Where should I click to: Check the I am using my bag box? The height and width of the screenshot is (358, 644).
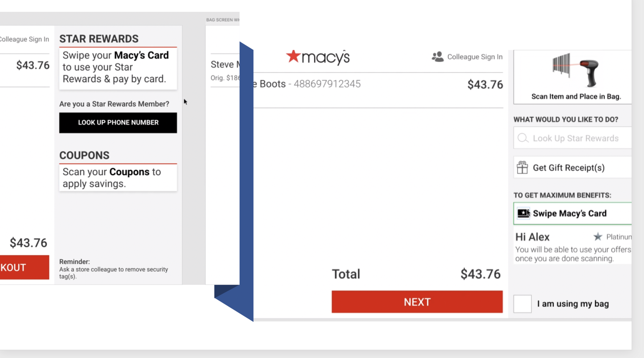[522, 304]
